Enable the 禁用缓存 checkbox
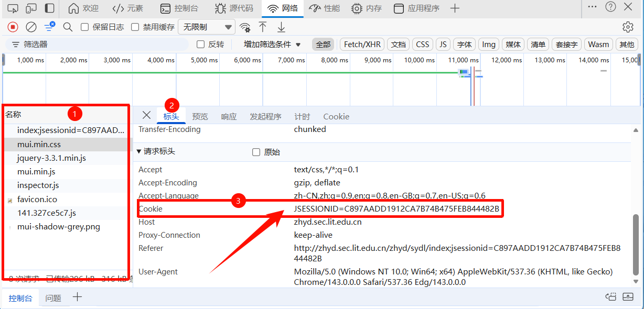 pyautogui.click(x=135, y=27)
